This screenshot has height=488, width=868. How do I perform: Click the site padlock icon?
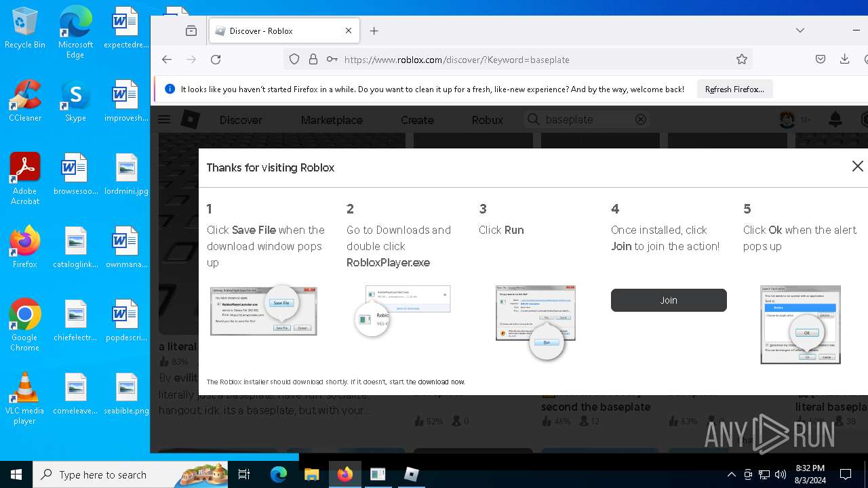pos(313,60)
